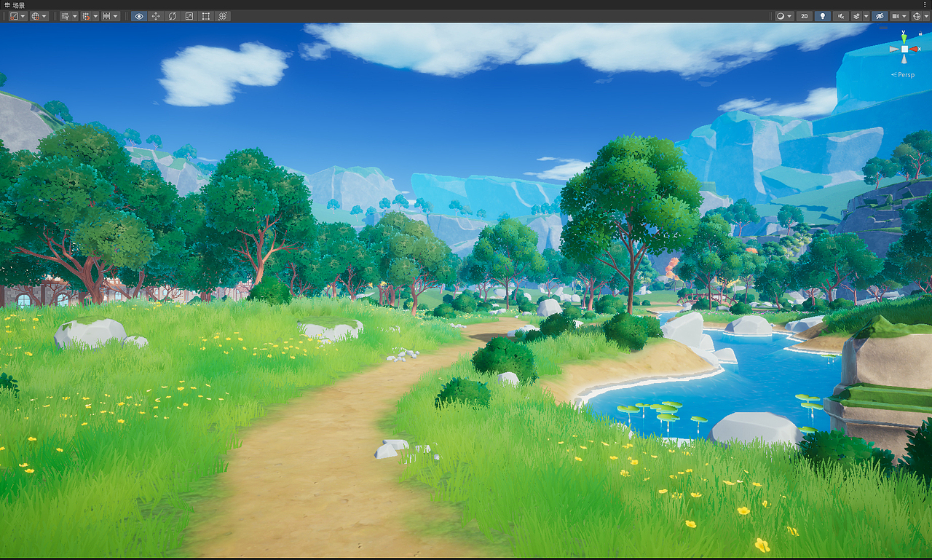Open the snap increment dropdown arrow
Viewport: 932px width, 560px height.
116,16
